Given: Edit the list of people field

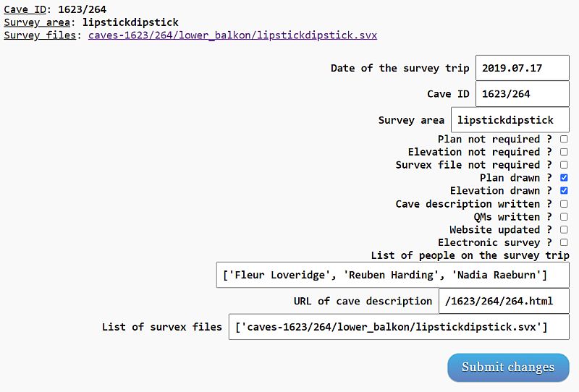Looking at the screenshot, I should (392, 275).
